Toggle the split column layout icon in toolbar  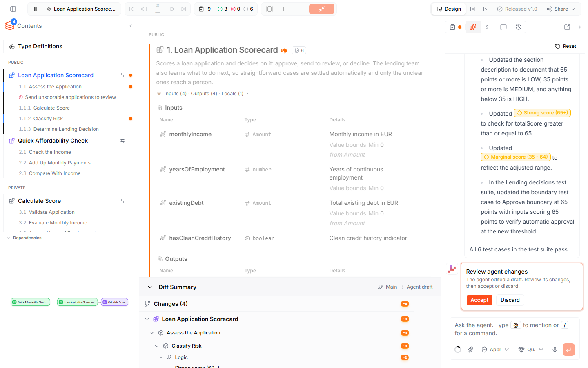point(269,9)
